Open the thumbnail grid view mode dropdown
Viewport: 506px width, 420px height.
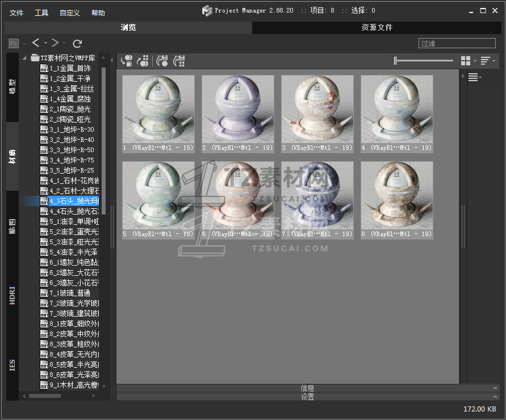[x=468, y=61]
